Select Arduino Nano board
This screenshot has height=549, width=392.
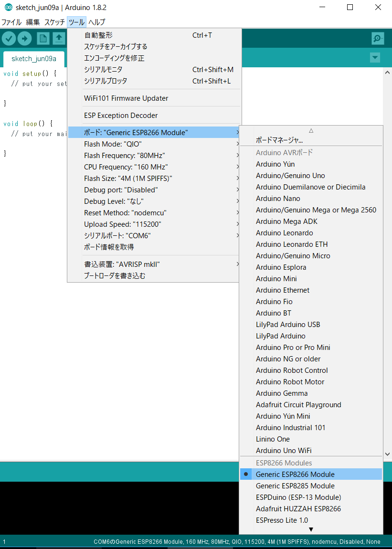tap(311, 199)
